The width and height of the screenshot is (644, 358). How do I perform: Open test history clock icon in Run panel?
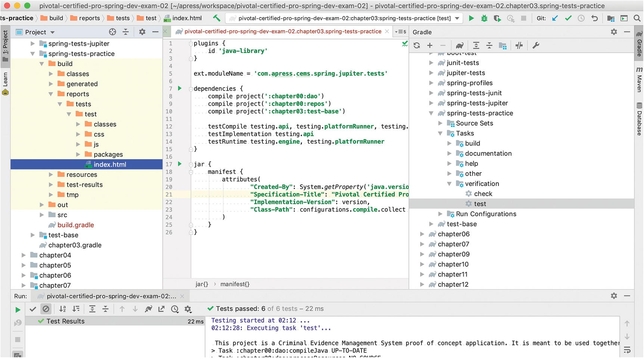(x=175, y=309)
